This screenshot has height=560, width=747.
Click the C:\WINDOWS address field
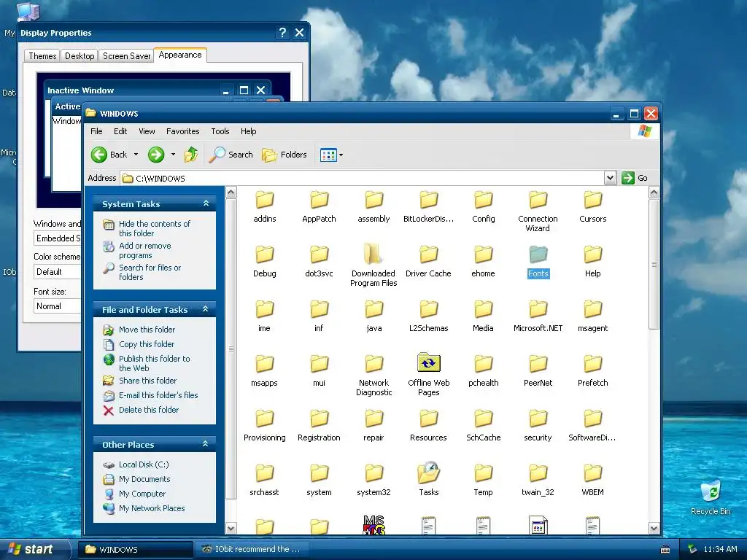pyautogui.click(x=362, y=178)
